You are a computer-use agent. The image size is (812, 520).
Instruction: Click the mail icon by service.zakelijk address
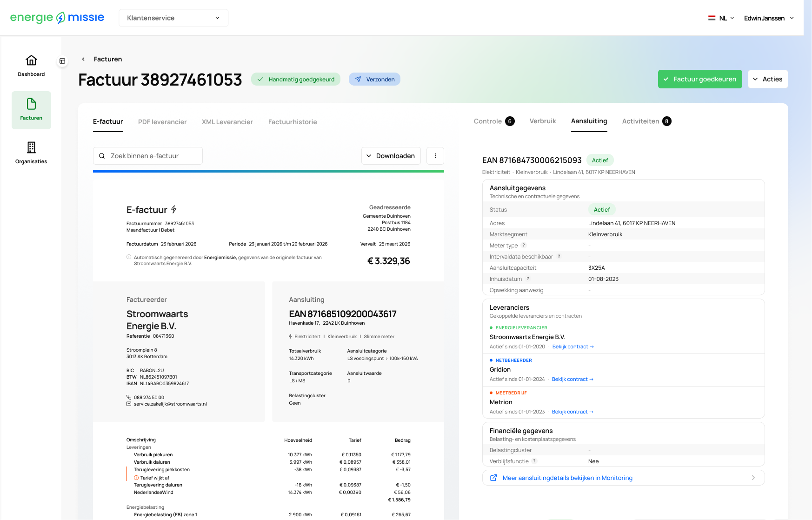click(129, 404)
